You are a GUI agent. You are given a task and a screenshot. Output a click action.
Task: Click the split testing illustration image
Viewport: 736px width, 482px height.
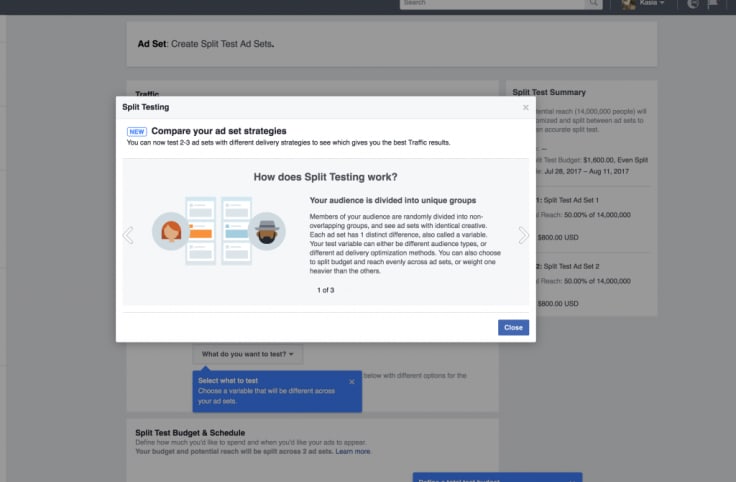pos(219,231)
